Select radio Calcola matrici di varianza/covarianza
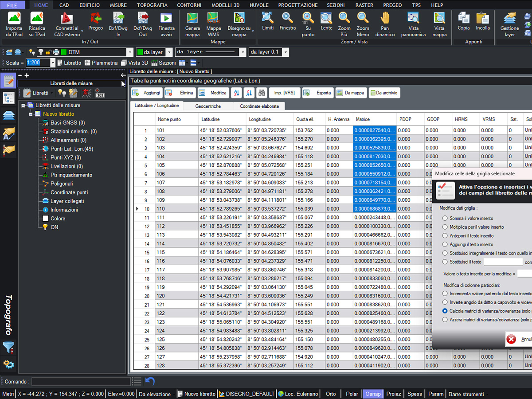The height and width of the screenshot is (399, 532). pos(445,311)
